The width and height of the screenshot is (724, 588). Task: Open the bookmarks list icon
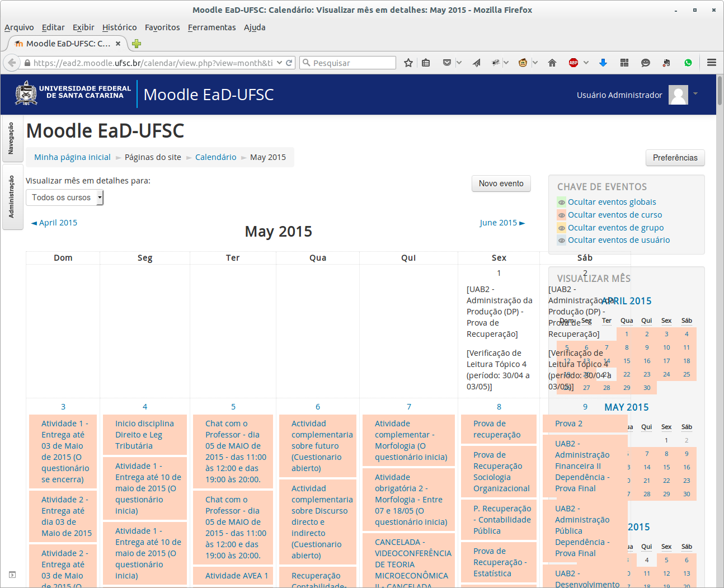426,63
